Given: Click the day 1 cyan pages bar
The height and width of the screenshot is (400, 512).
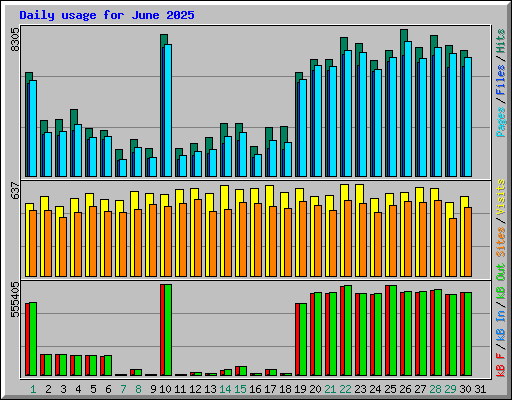Looking at the screenshot, I should click(x=33, y=128).
